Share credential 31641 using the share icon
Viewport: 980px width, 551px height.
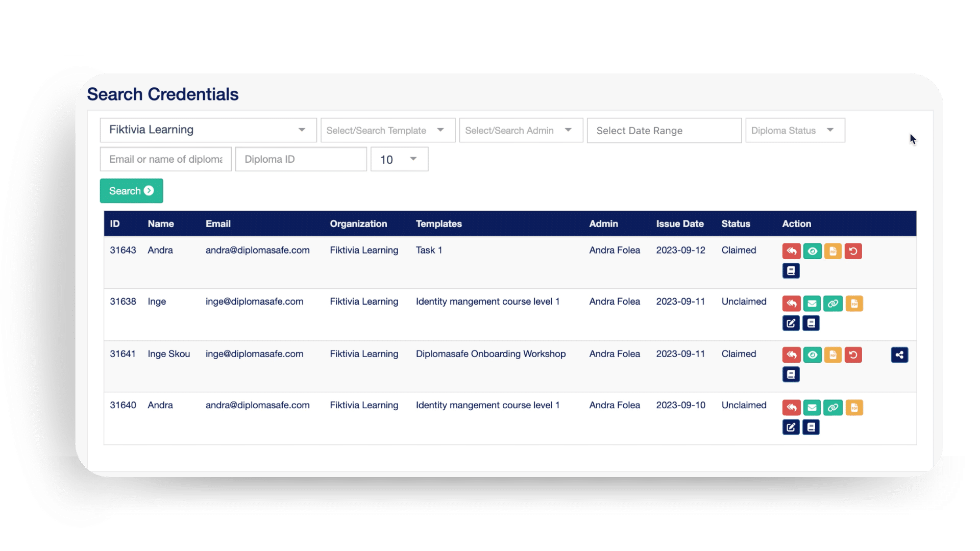(900, 355)
